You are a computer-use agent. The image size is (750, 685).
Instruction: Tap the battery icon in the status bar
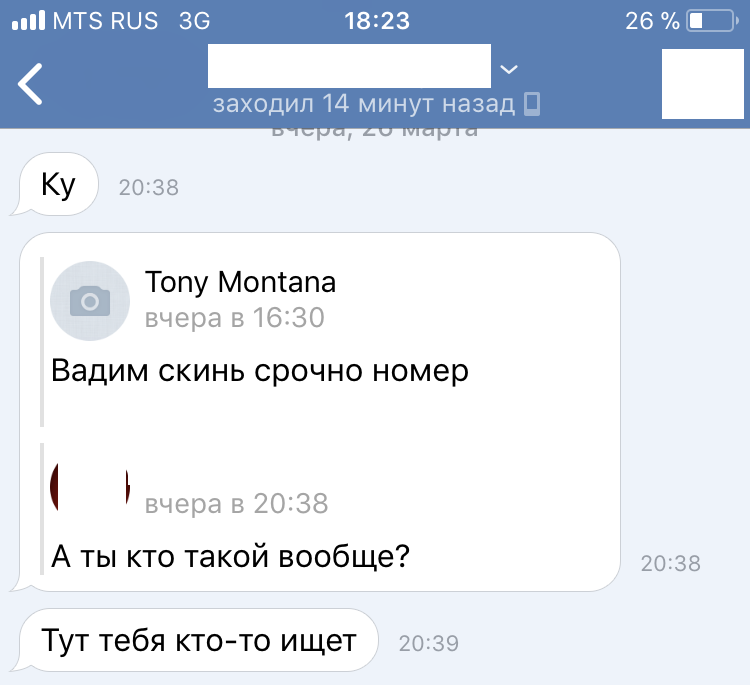pos(710,21)
